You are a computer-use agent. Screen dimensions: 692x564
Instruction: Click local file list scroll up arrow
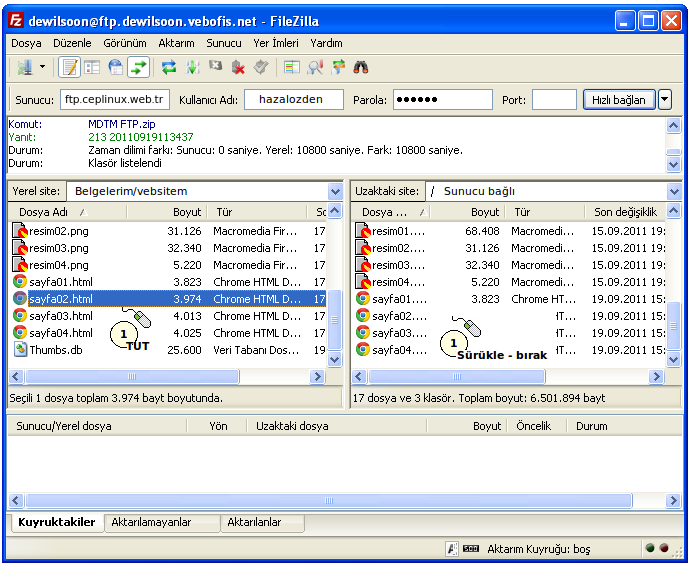coord(335,211)
